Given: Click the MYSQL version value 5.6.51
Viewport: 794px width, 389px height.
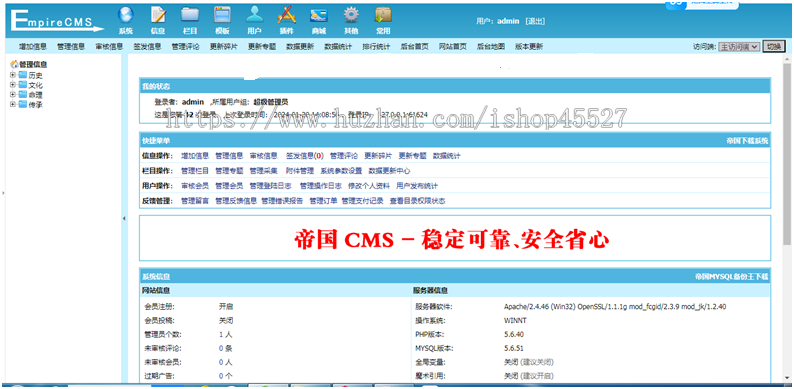Looking at the screenshot, I should coord(513,348).
